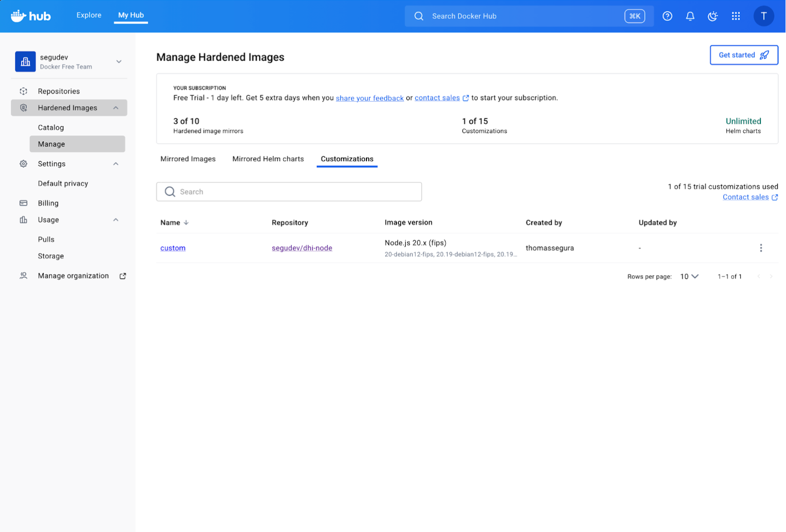The image size is (786, 532).
Task: Open the share your feedback link
Action: point(369,98)
